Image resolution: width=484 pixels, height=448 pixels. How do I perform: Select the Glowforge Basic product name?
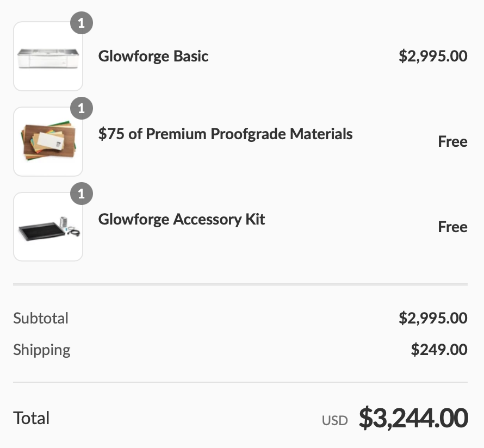point(153,57)
